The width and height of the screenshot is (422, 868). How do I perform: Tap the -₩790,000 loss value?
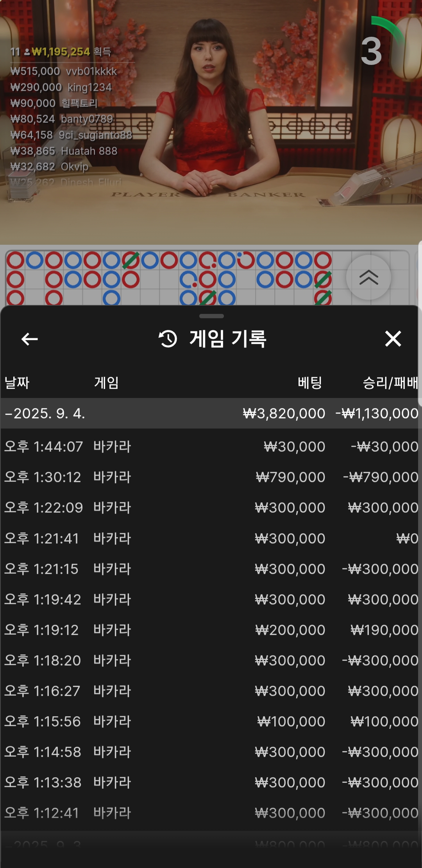(x=381, y=477)
